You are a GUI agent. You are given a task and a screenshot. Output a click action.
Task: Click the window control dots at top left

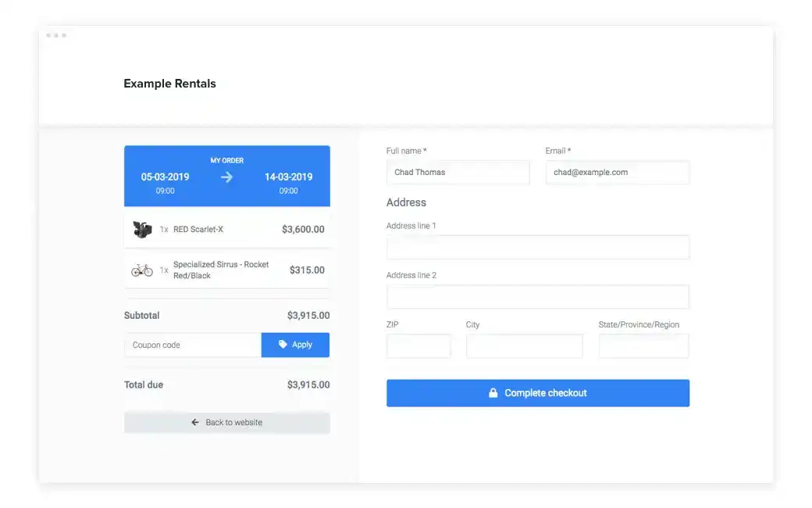pos(58,34)
